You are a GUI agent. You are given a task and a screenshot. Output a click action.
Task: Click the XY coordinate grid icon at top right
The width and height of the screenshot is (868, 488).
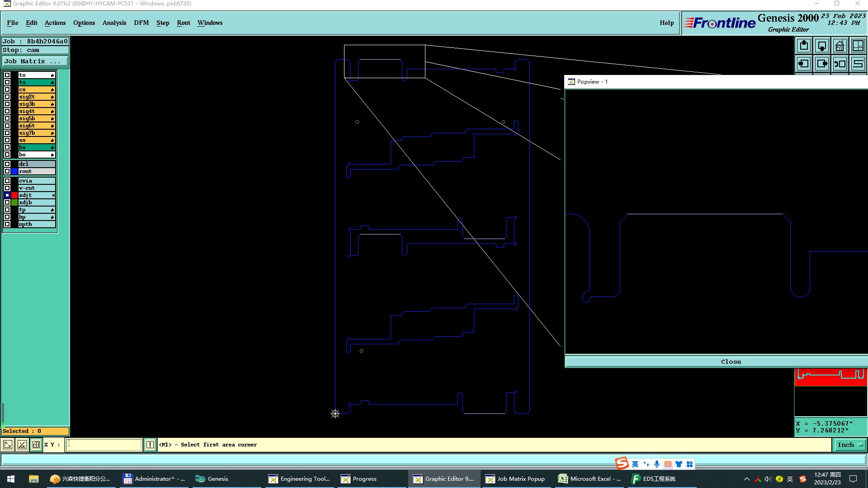(858, 46)
